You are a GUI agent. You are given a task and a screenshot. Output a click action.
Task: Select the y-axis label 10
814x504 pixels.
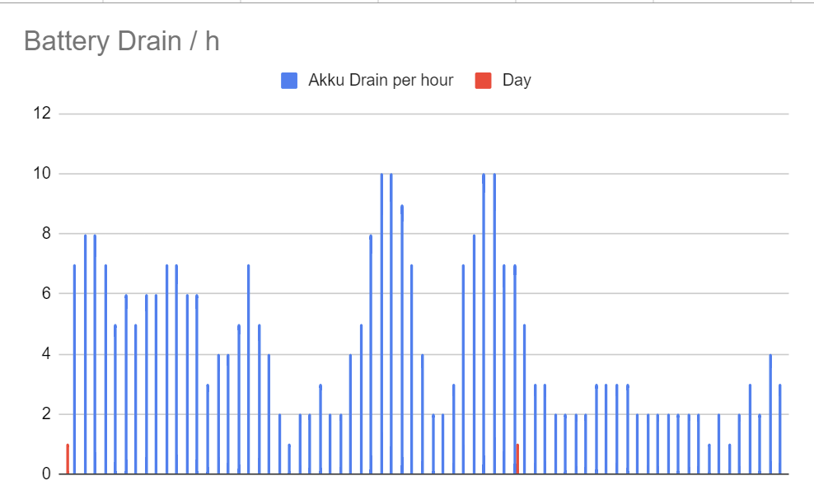tap(41, 174)
